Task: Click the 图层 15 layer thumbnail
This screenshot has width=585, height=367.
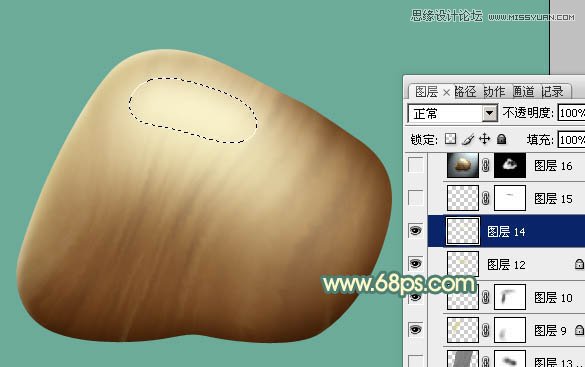Action: point(463,198)
